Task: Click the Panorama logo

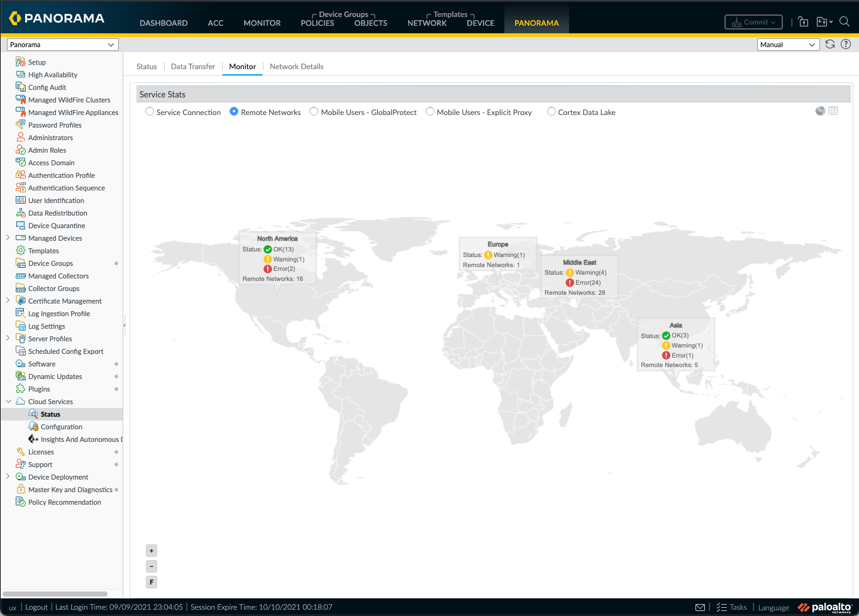Action: click(57, 18)
